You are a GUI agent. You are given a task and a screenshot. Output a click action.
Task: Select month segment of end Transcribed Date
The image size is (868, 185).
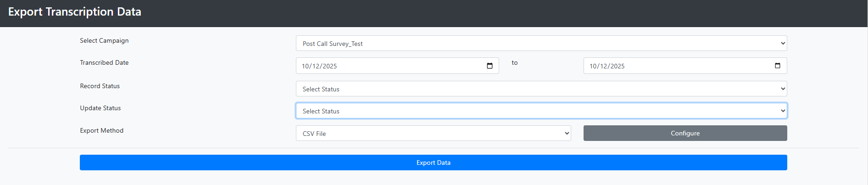[x=593, y=66]
